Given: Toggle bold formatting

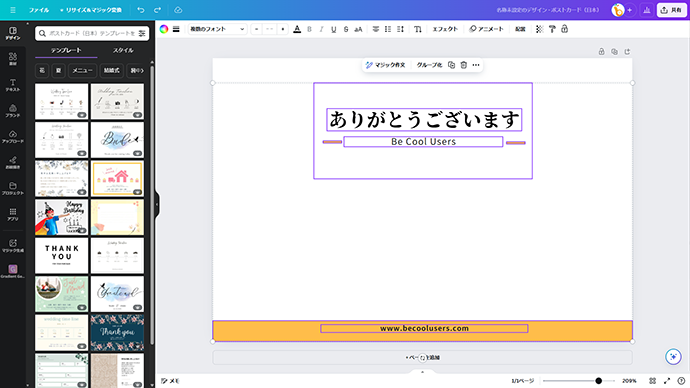Looking at the screenshot, I should tap(309, 29).
